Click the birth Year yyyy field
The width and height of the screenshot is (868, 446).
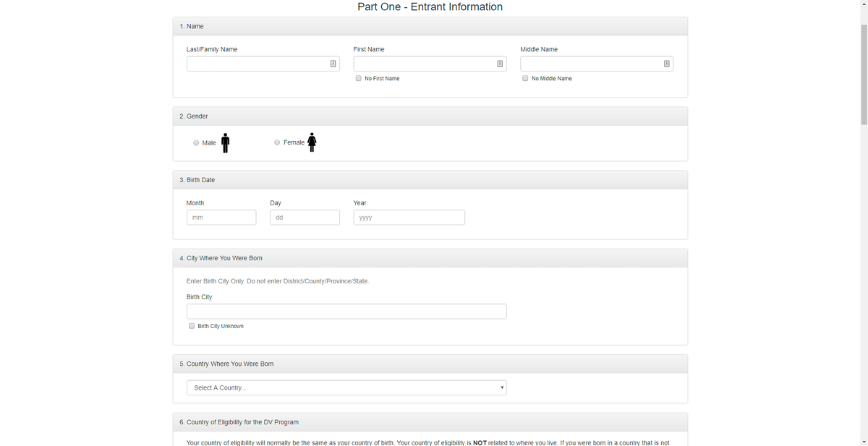click(409, 218)
